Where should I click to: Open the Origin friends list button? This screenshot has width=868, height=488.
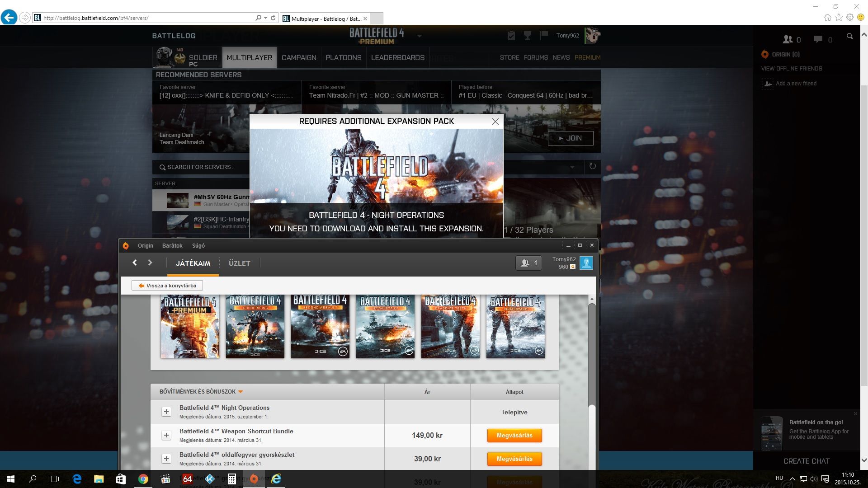[x=528, y=263]
